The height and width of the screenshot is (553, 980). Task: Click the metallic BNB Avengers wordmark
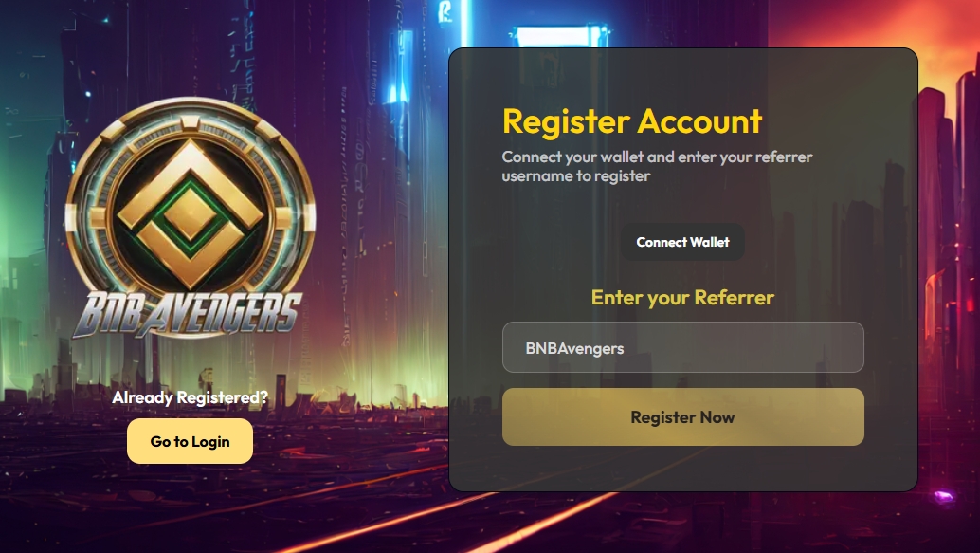pos(188,315)
